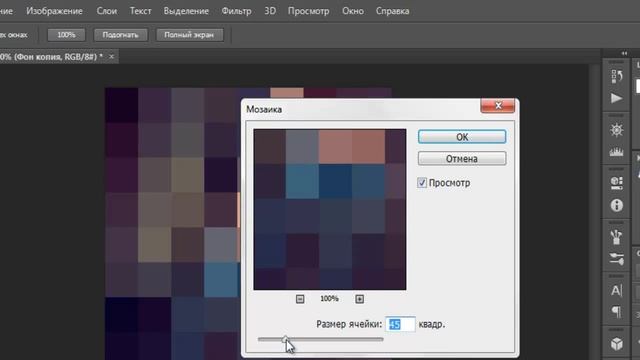Open the Фильтр menu
The height and width of the screenshot is (360, 640).
click(x=236, y=11)
